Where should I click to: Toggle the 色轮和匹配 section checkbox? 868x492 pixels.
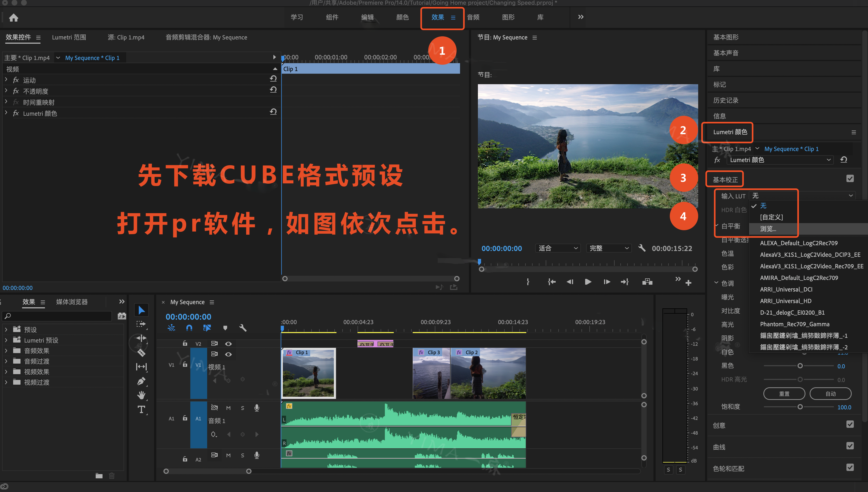coord(850,467)
